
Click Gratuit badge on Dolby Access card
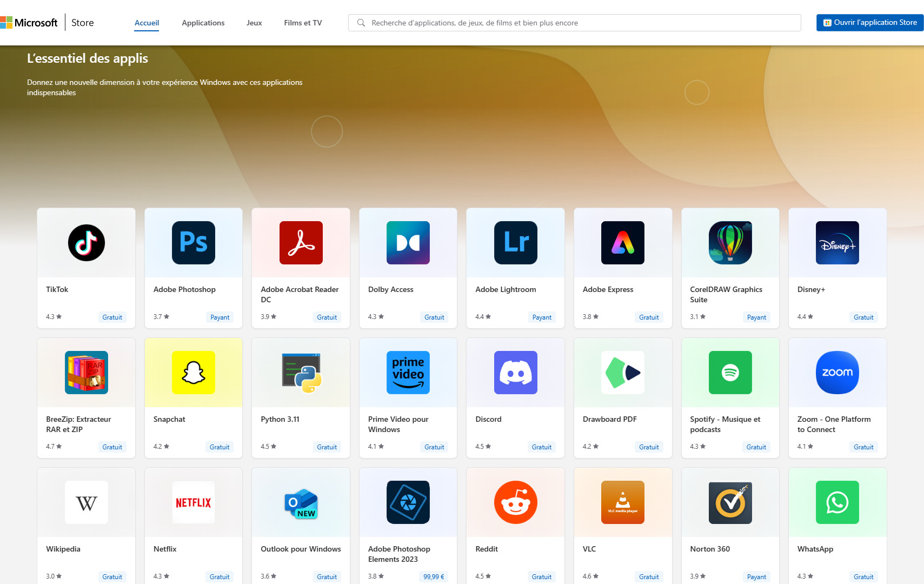434,317
